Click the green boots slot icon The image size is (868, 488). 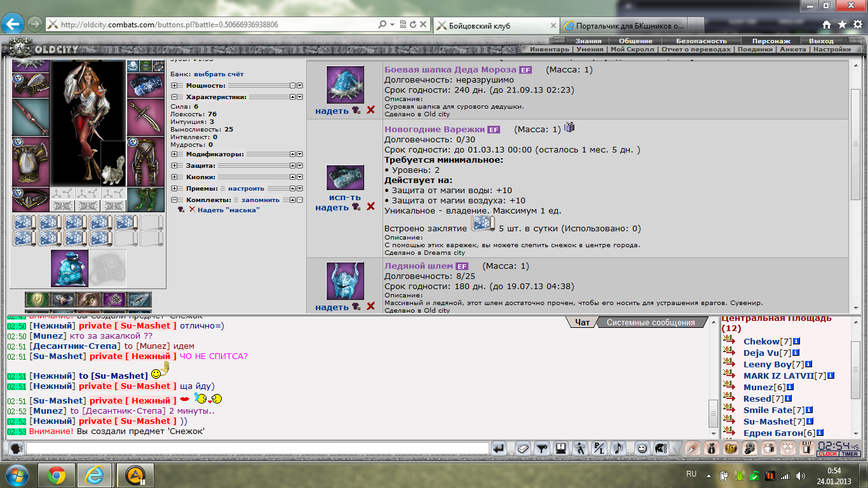[x=146, y=200]
